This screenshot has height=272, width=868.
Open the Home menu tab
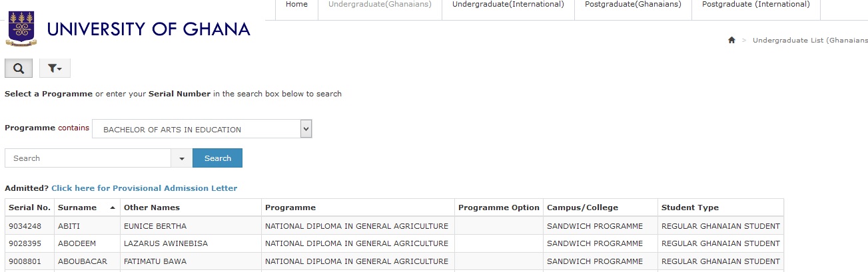[296, 5]
